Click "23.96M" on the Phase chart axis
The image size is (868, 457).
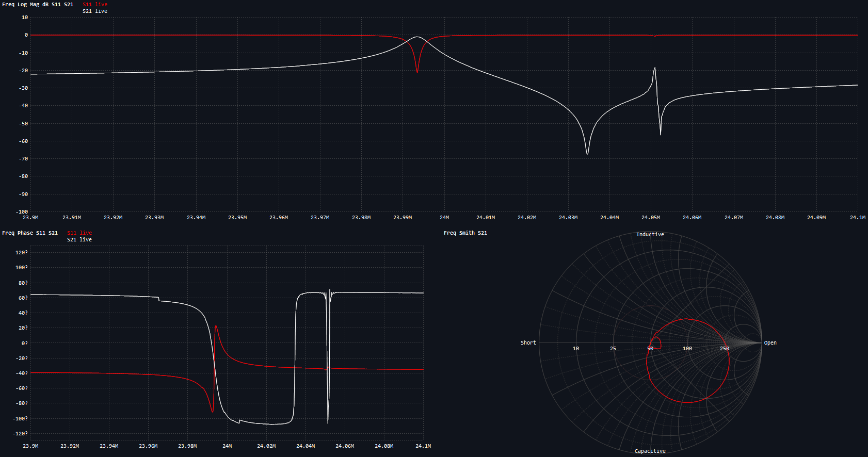tap(148, 446)
